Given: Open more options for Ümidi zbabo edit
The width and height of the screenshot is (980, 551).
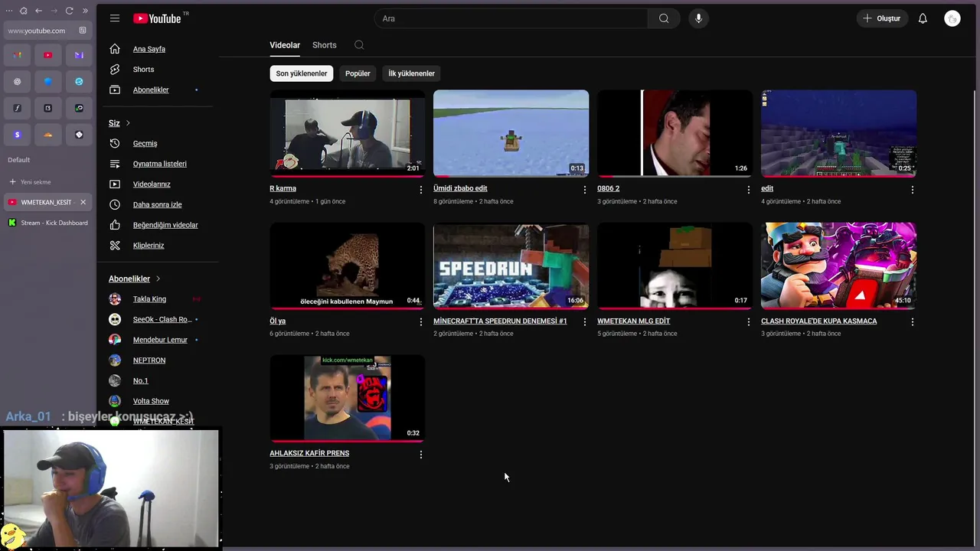Looking at the screenshot, I should pyautogui.click(x=584, y=190).
